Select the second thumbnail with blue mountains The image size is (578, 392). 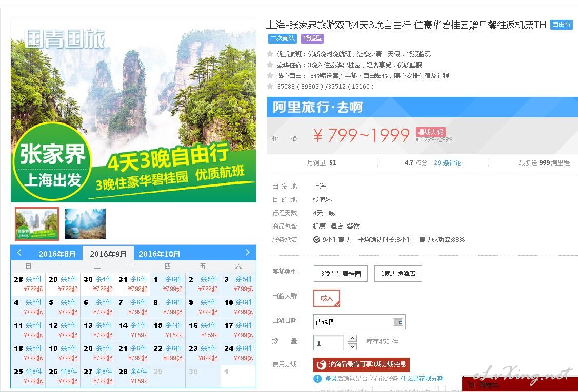pos(85,224)
